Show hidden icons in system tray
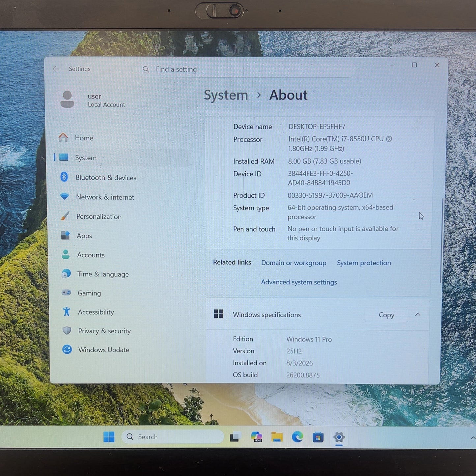The width and height of the screenshot is (476, 476). 473,438
